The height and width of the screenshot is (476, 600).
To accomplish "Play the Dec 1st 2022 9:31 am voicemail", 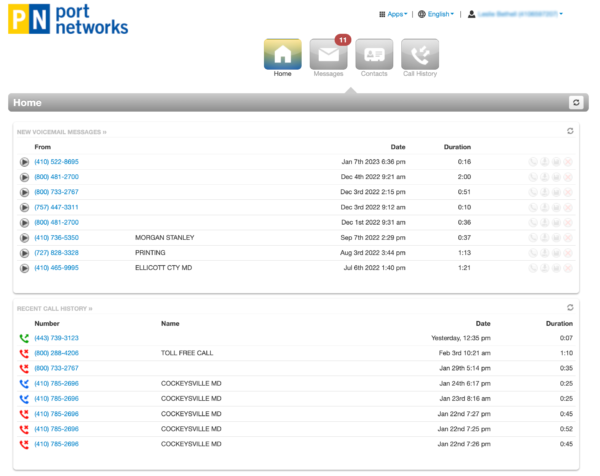I will pos(24,223).
